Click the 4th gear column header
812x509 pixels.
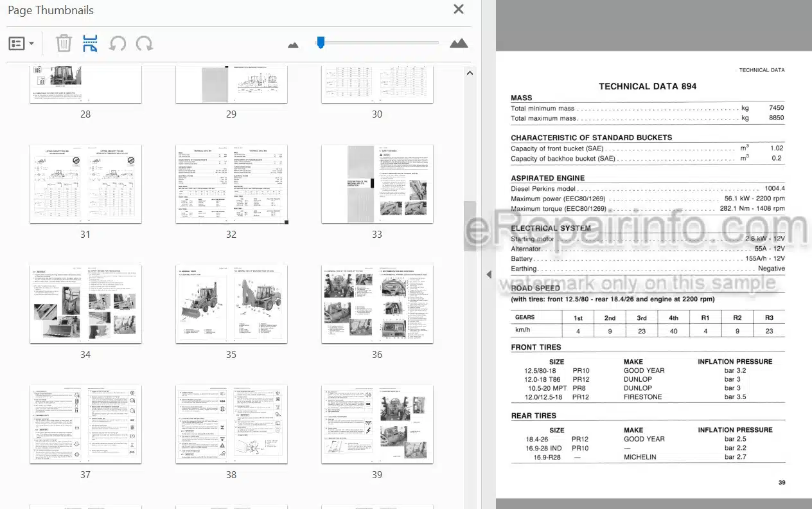(x=673, y=317)
